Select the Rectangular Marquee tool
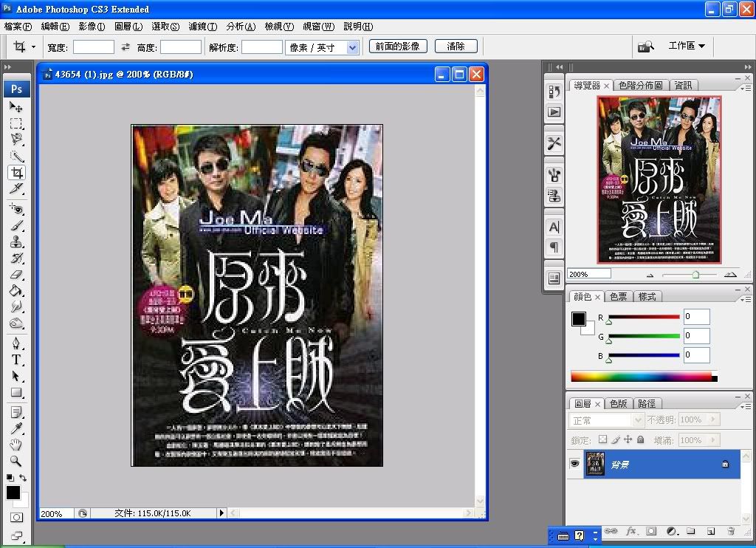756x548 pixels. click(x=16, y=123)
